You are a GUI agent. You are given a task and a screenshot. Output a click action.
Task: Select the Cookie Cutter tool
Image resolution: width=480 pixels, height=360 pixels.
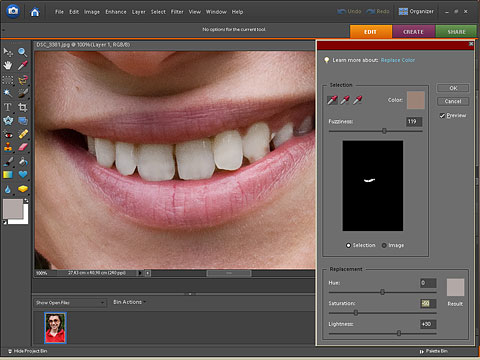pyautogui.click(x=8, y=121)
